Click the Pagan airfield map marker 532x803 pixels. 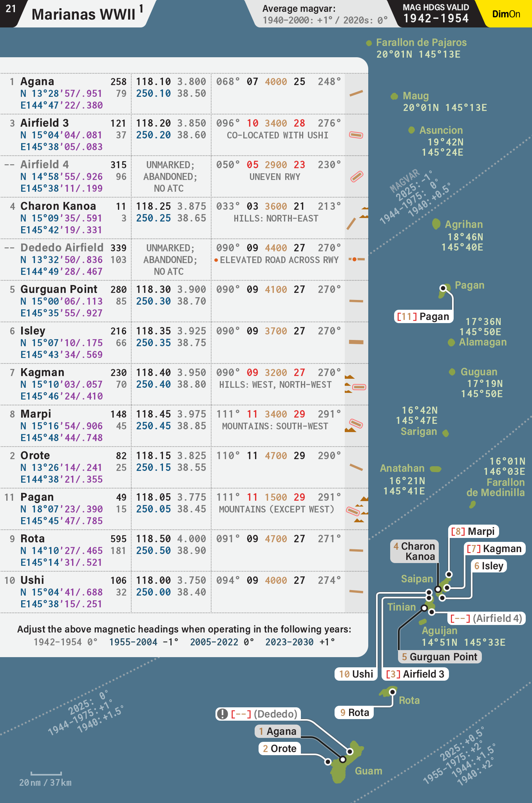pyautogui.click(x=443, y=288)
